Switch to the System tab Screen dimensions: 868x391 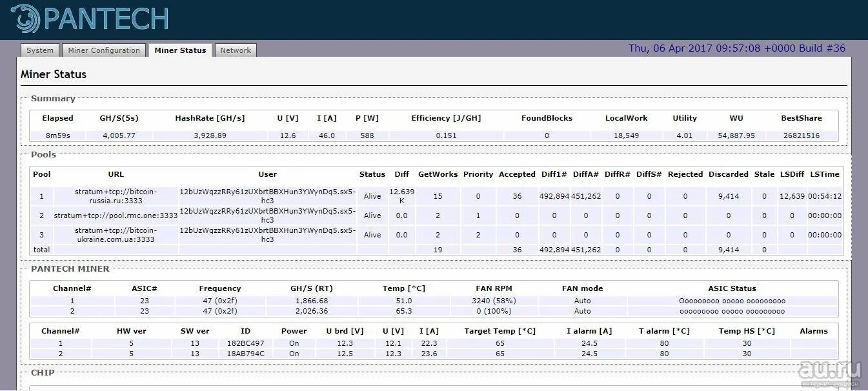pos(40,50)
